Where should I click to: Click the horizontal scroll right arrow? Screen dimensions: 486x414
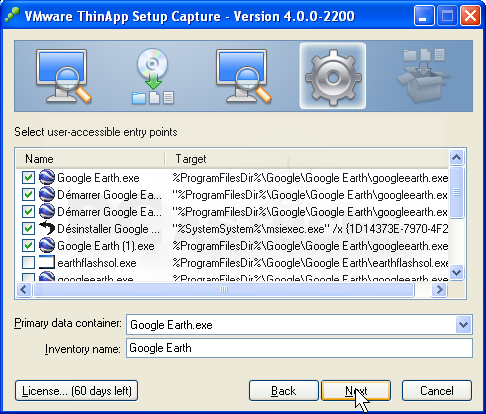click(439, 289)
